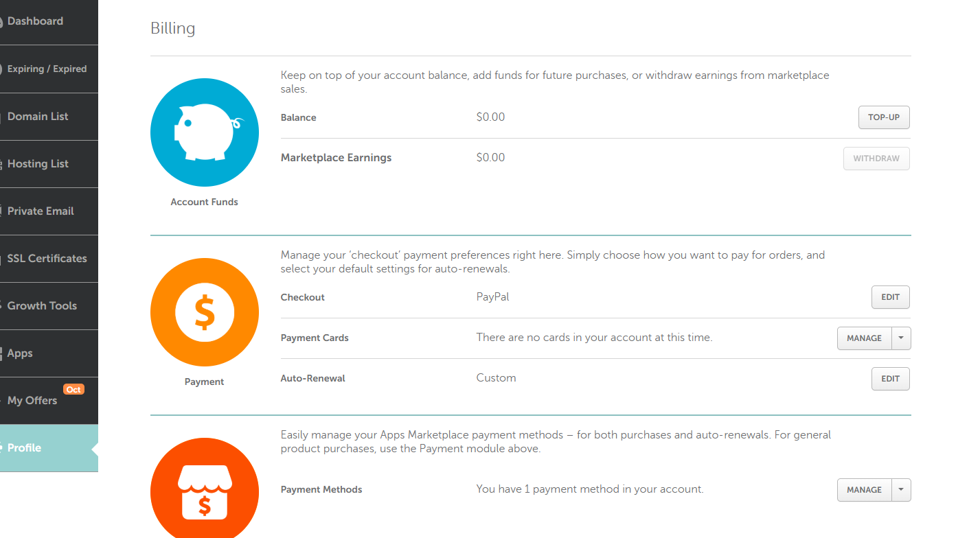Click the Balance row label
The height and width of the screenshot is (538, 980).
click(x=299, y=117)
